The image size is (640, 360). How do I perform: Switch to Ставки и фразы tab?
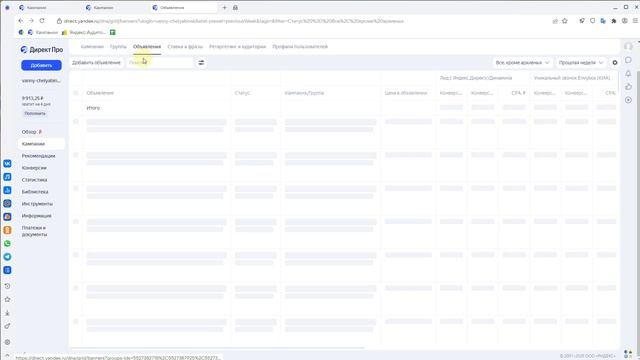coord(185,47)
